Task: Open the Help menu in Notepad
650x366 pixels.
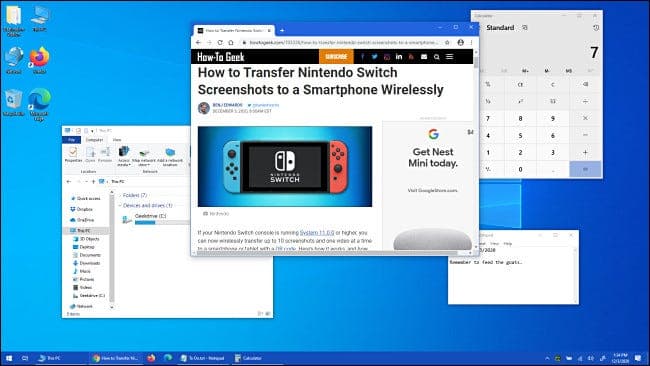Action: [508, 244]
